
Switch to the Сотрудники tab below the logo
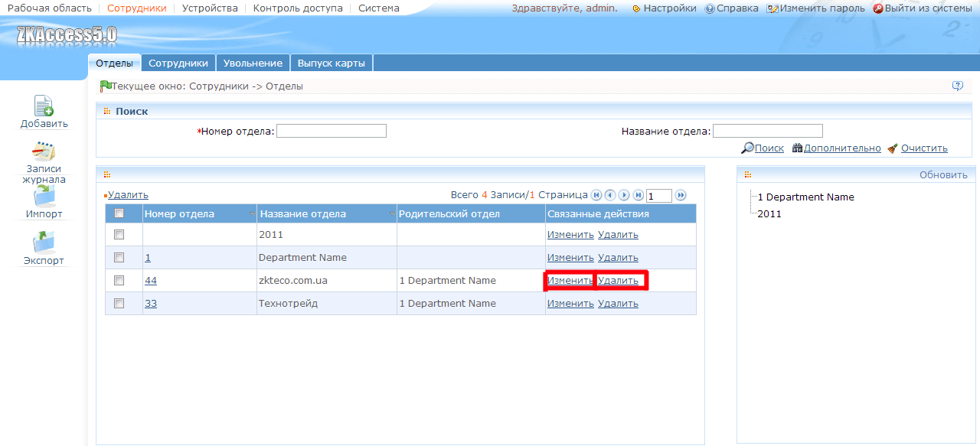(178, 63)
